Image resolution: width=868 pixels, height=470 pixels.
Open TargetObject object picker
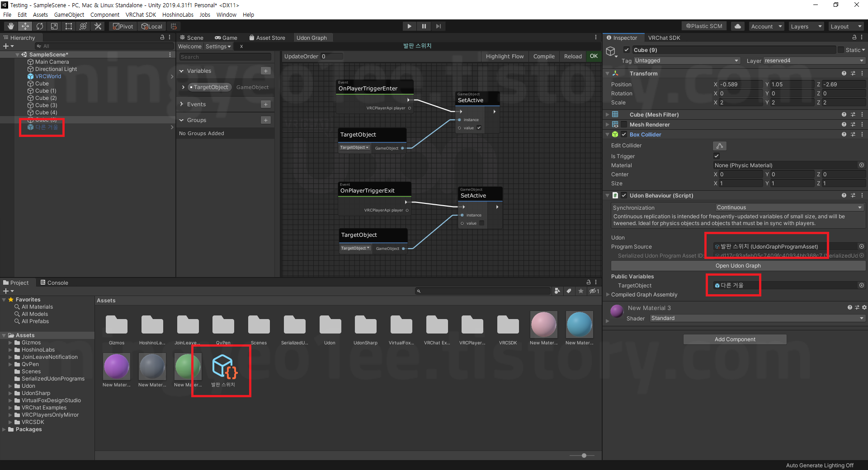point(862,285)
